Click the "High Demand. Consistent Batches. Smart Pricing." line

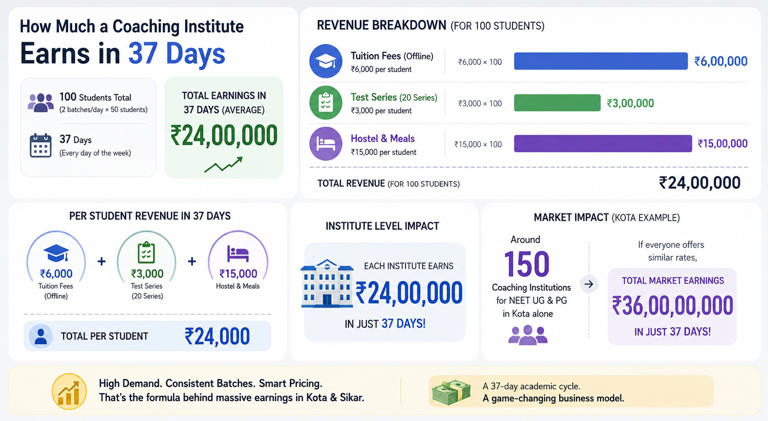tap(211, 383)
